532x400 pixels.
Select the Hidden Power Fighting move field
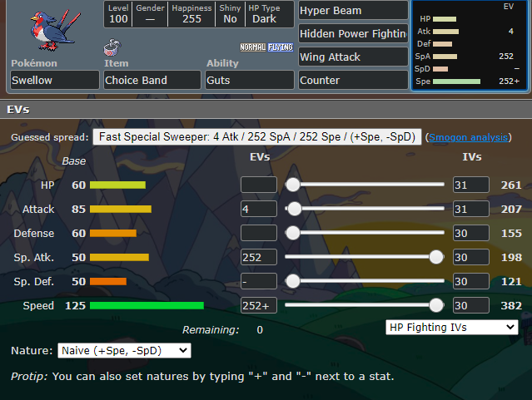click(x=353, y=33)
